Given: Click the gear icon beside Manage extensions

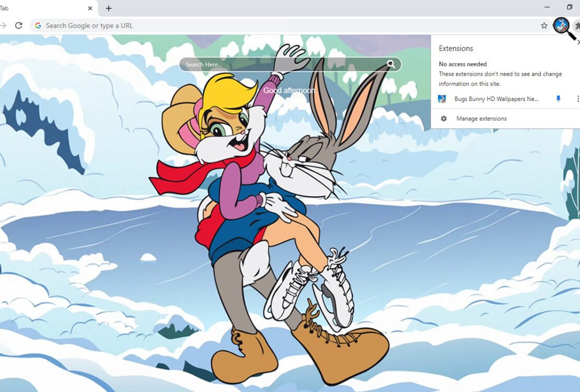Looking at the screenshot, I should [x=444, y=119].
